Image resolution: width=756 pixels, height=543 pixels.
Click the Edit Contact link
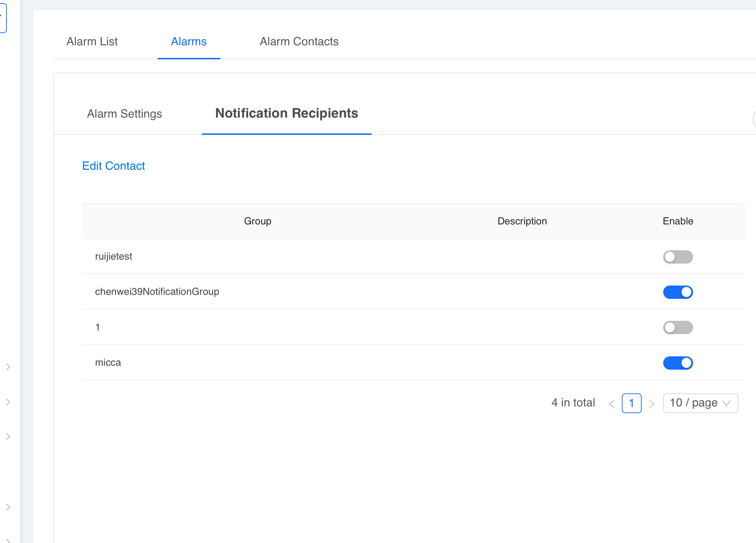point(113,166)
